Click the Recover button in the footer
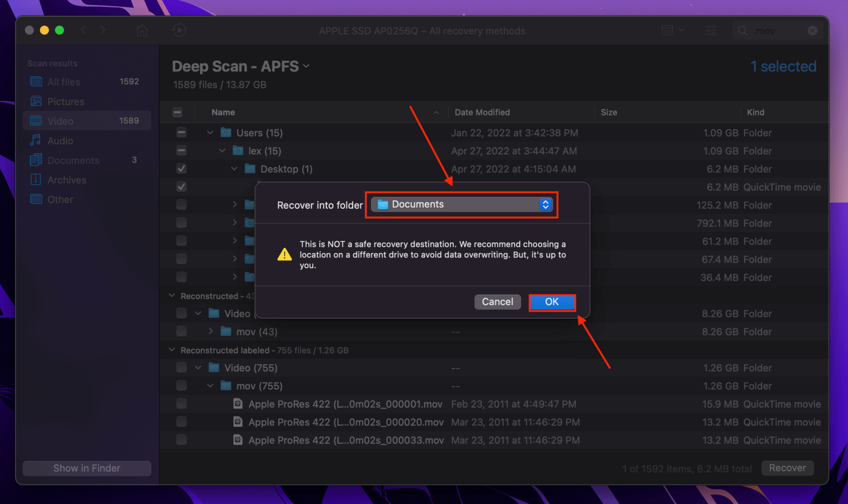This screenshot has width=848, height=504. pyautogui.click(x=787, y=468)
